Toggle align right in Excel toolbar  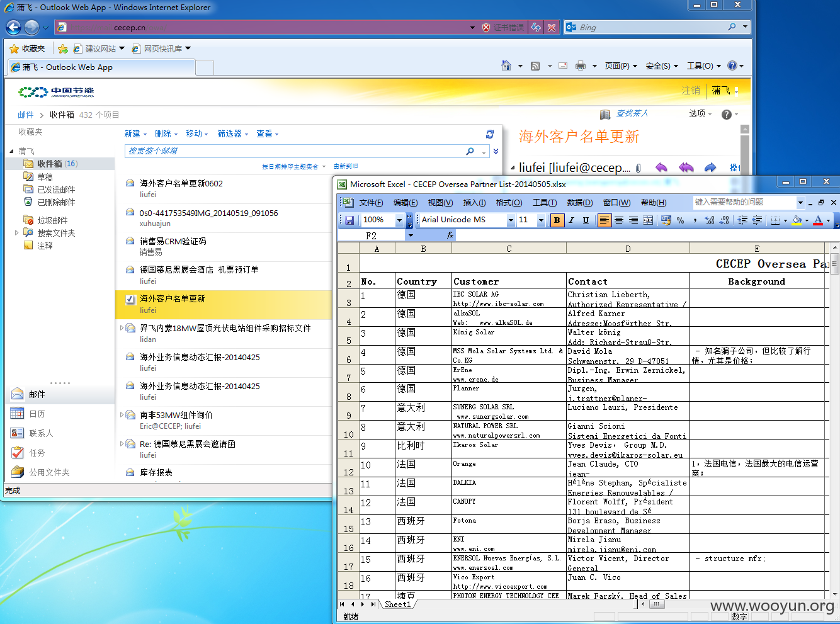[x=633, y=220]
